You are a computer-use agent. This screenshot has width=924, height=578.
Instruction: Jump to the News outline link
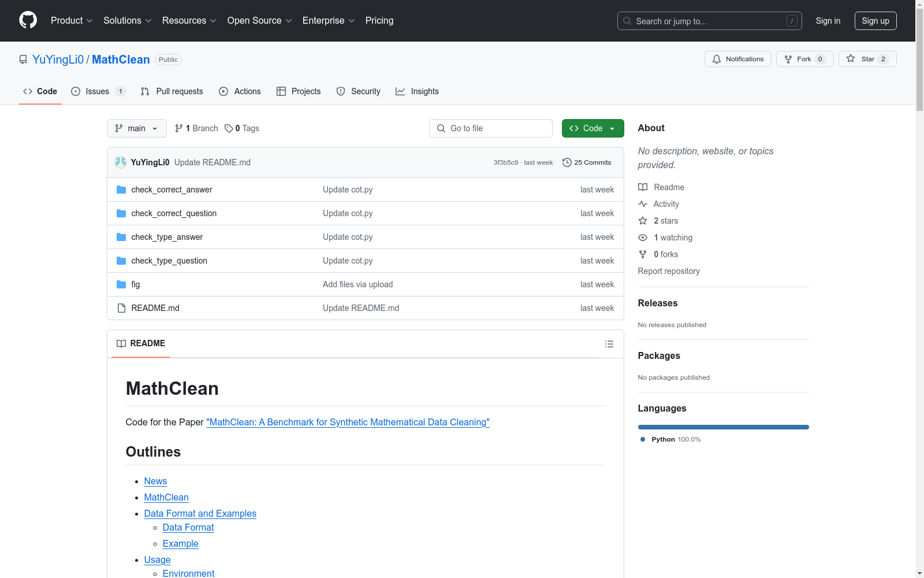[x=155, y=481]
